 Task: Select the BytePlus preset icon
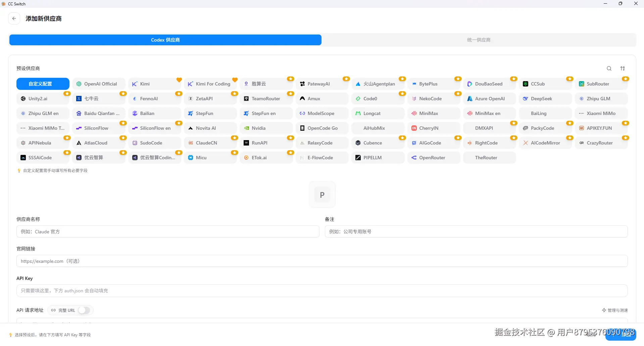414,84
